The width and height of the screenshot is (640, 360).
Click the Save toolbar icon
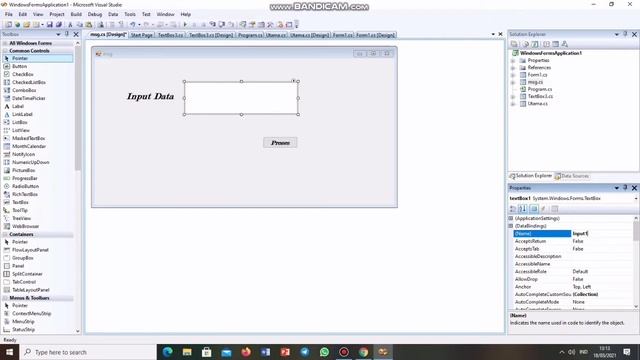50,24
